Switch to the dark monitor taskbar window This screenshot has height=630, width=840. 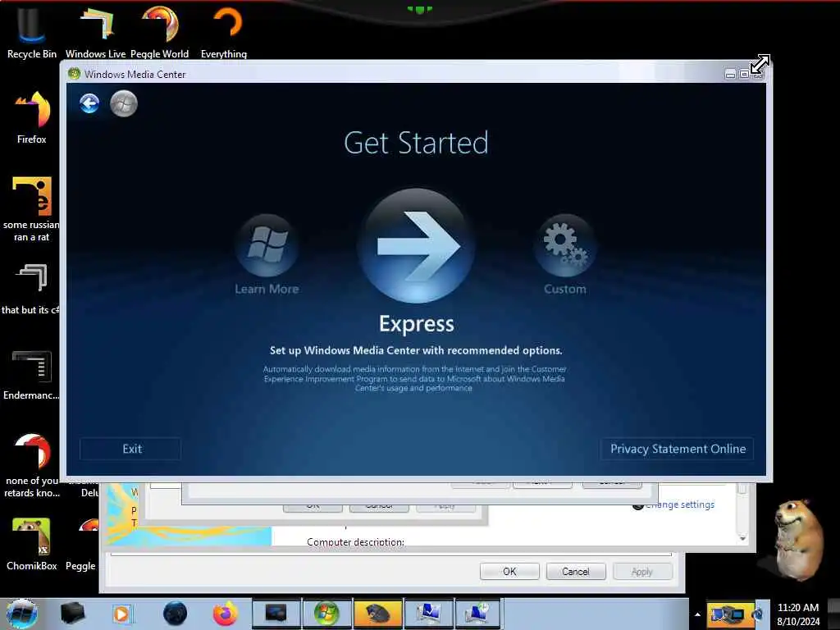point(276,614)
